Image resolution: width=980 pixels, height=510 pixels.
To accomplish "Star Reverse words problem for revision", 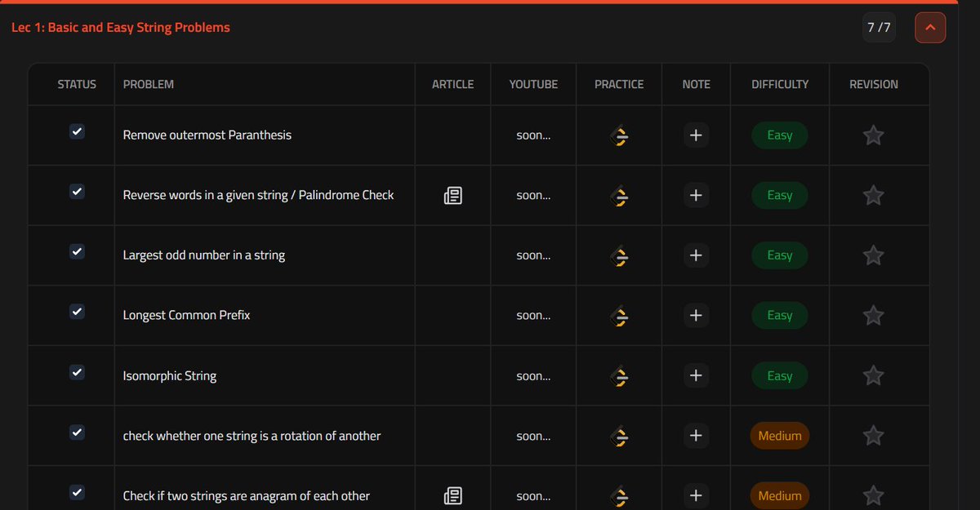I will [873, 196].
